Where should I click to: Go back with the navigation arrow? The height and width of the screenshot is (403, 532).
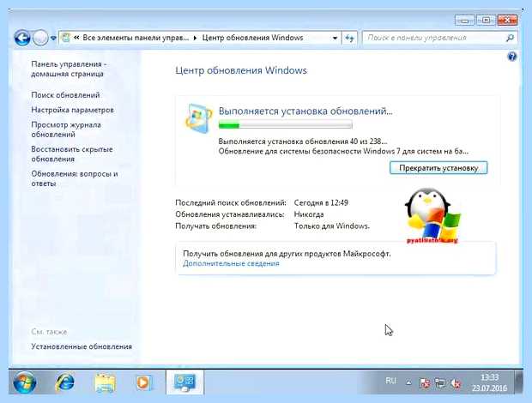point(22,38)
